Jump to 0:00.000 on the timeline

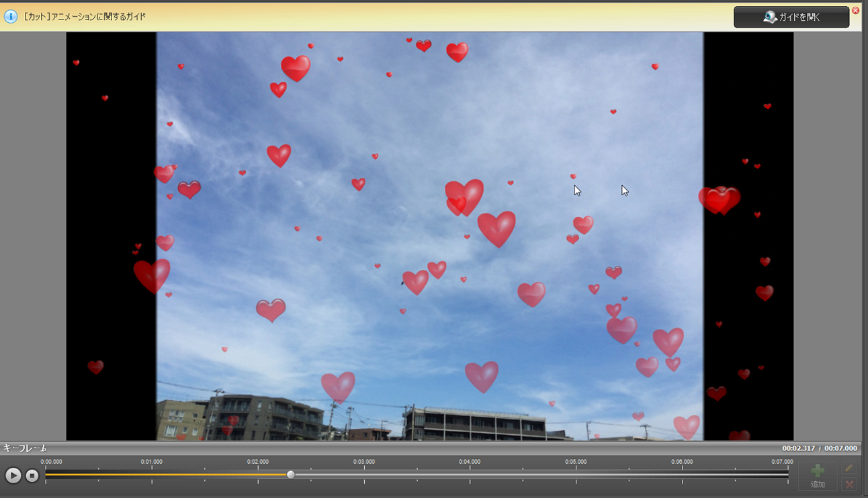tap(46, 475)
